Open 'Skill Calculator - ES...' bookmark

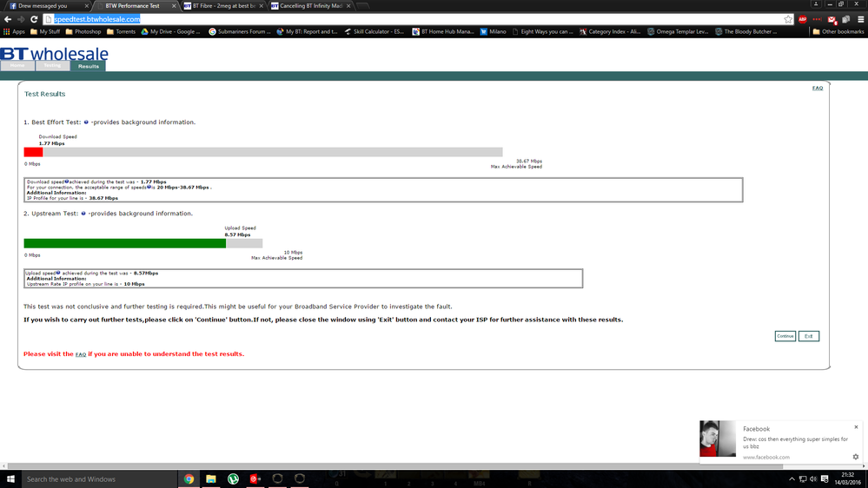[374, 31]
